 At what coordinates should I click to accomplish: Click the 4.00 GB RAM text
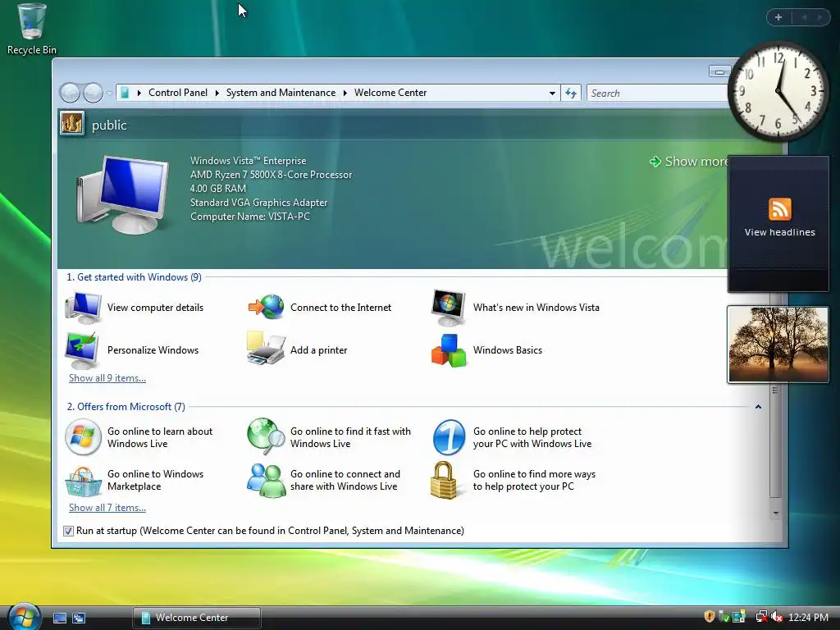[x=217, y=189]
